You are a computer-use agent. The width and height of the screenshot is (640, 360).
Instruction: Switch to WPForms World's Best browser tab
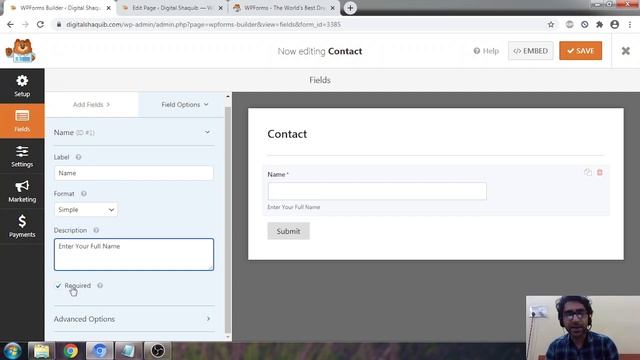point(284,8)
